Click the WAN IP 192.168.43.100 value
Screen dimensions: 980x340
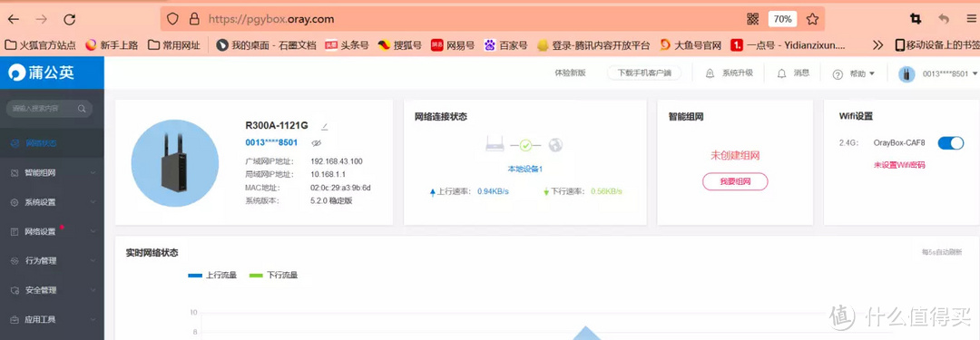(x=337, y=161)
